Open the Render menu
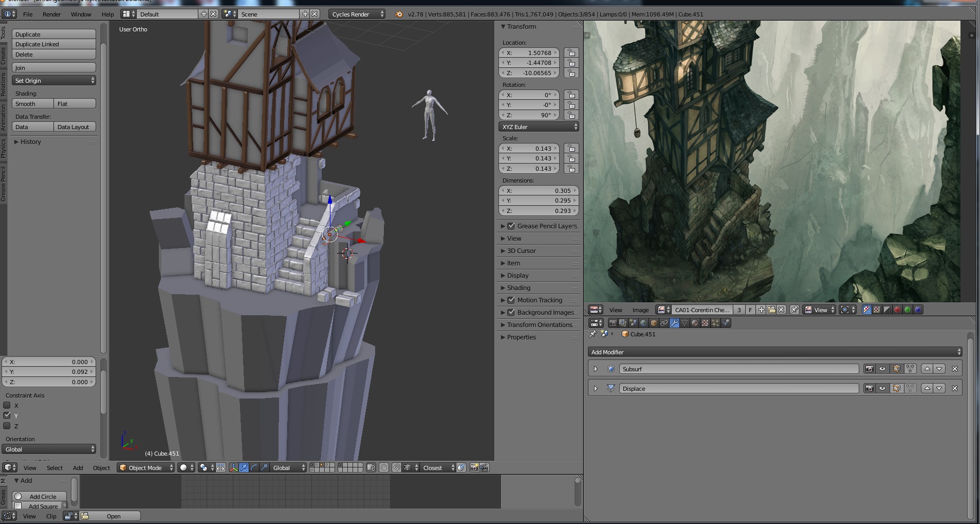This screenshot has width=980, height=524. point(51,14)
